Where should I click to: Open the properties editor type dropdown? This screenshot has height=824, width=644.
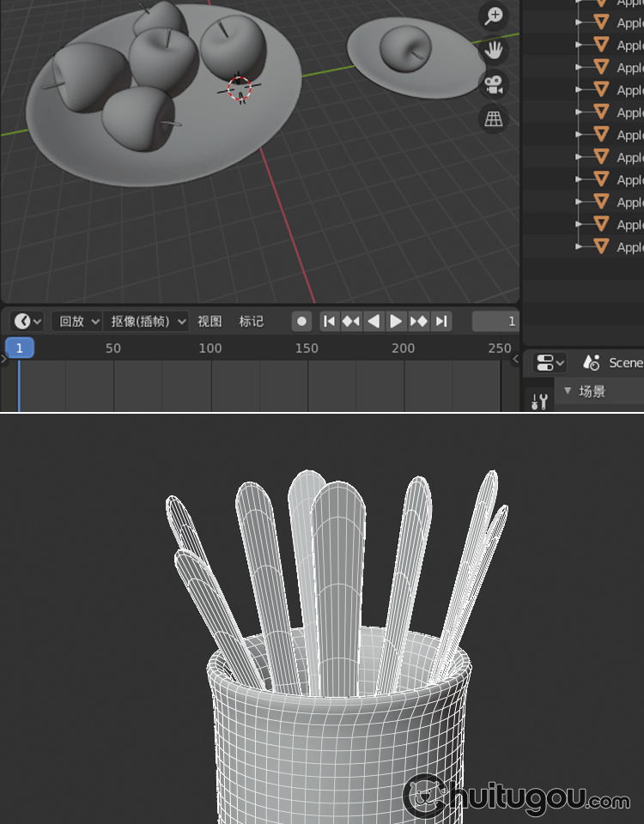pos(550,363)
